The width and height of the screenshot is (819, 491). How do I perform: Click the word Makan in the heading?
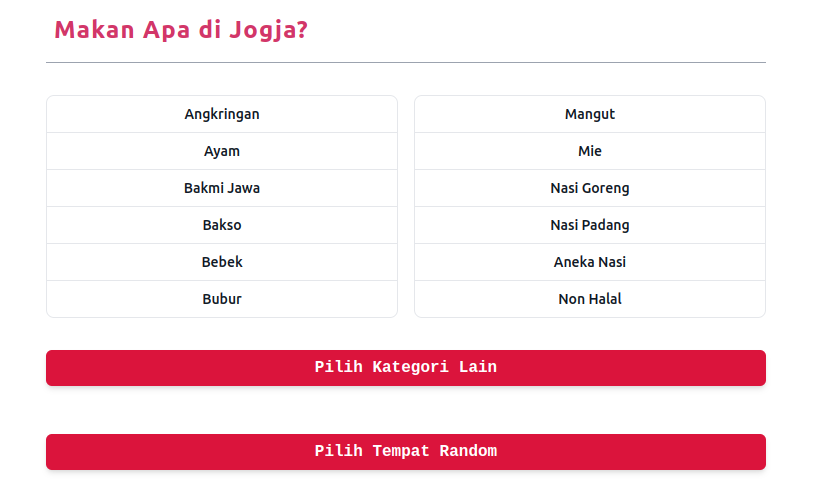pyautogui.click(x=93, y=31)
